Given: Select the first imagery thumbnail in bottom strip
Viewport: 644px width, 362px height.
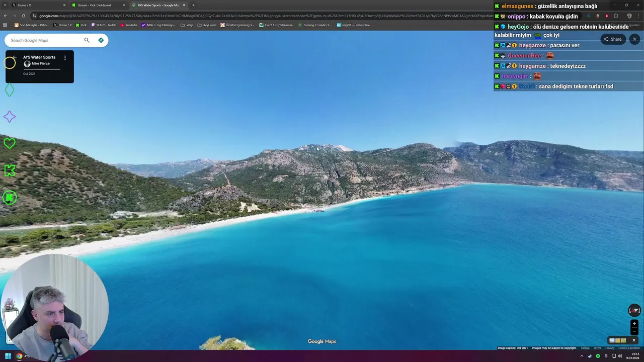Looking at the screenshot, I should click(612, 340).
